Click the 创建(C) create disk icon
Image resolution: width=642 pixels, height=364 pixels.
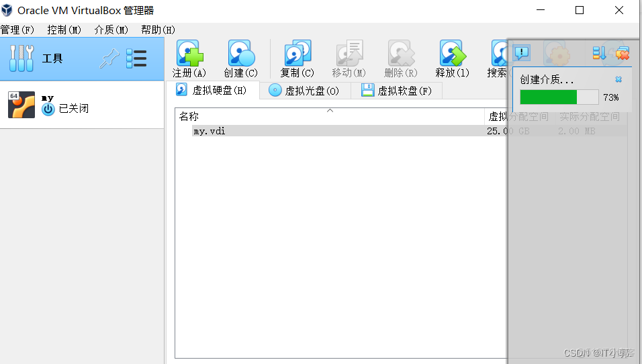point(241,53)
